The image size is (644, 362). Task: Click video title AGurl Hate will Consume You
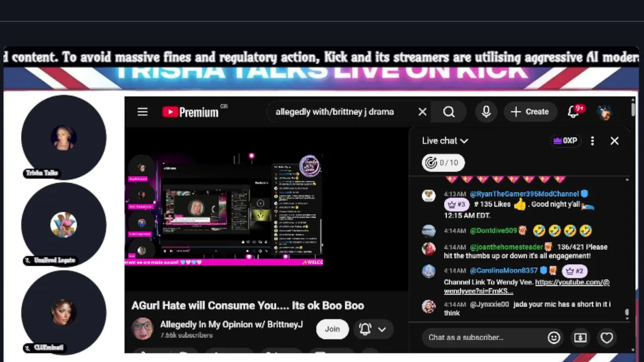[248, 305]
